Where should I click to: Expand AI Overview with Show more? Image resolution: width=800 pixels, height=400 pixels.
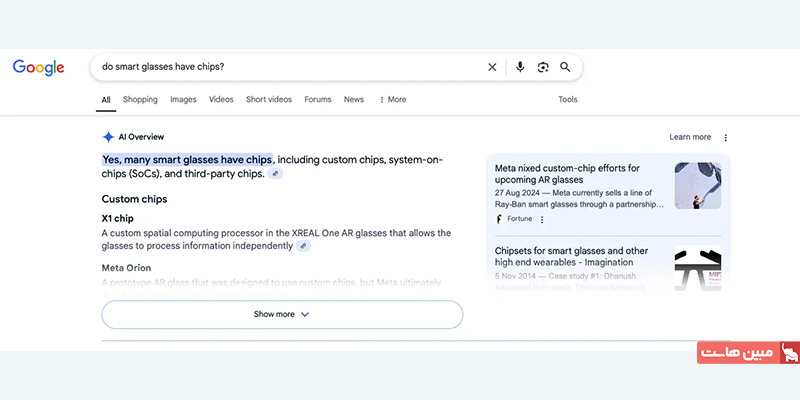(x=282, y=314)
